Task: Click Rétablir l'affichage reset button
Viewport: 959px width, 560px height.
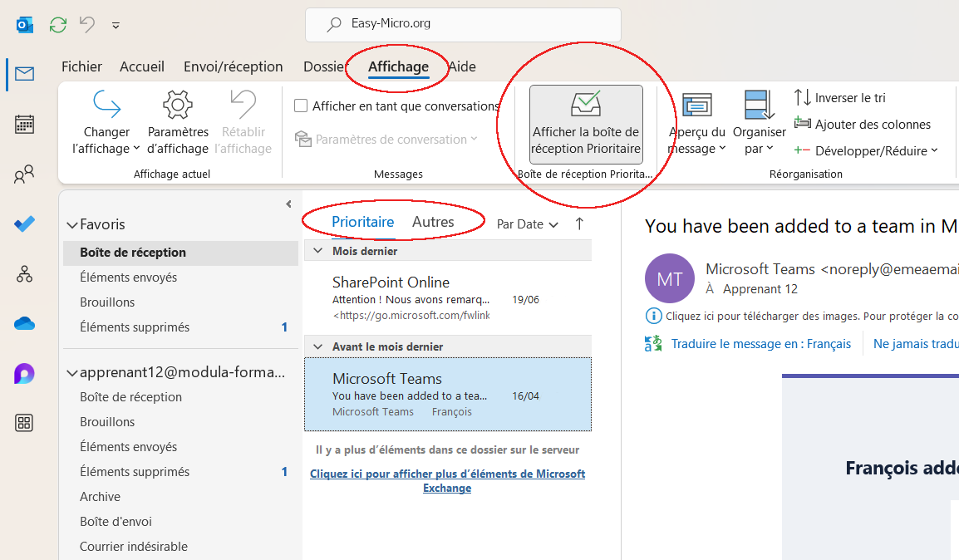Action: pos(243,123)
